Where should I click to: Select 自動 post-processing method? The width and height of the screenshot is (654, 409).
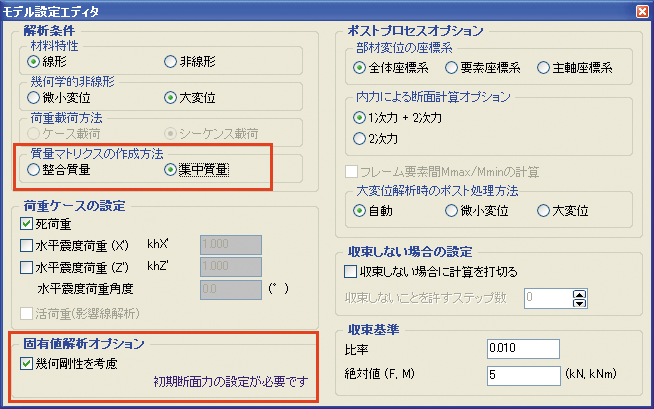(x=359, y=211)
